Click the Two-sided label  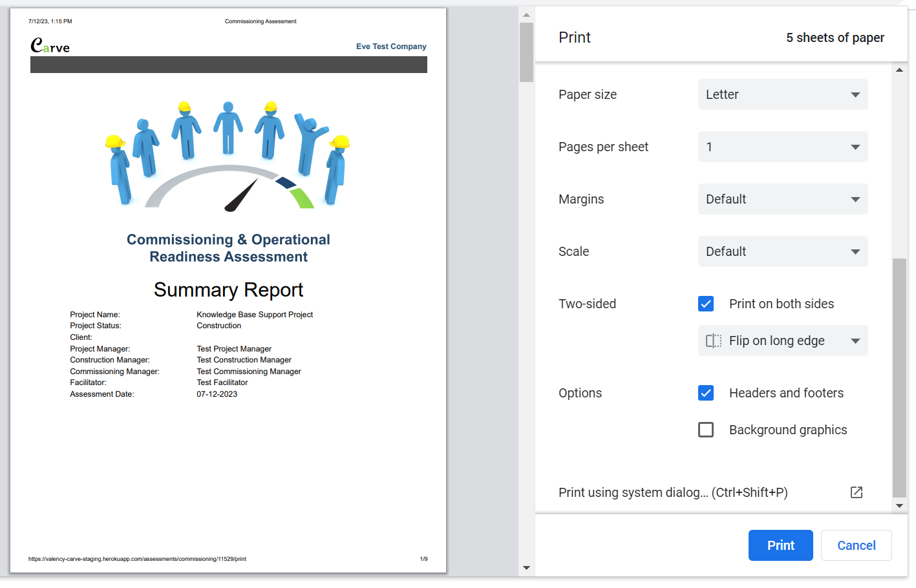[587, 304]
